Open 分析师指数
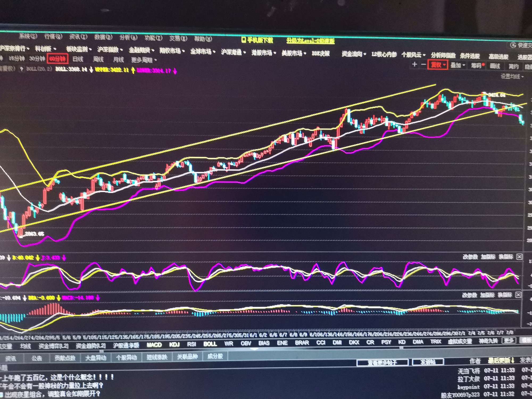Image resolution: width=532 pixels, height=399 pixels. (x=443, y=56)
